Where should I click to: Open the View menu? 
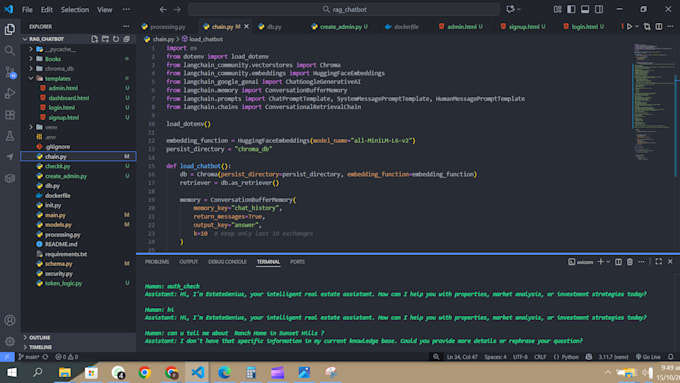104,10
